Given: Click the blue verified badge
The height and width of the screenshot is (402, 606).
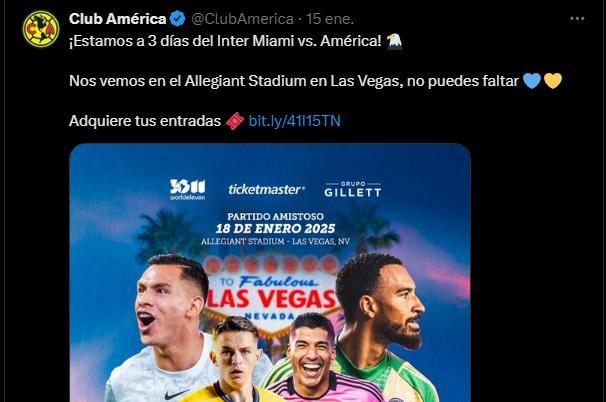Looking at the screenshot, I should (178, 19).
